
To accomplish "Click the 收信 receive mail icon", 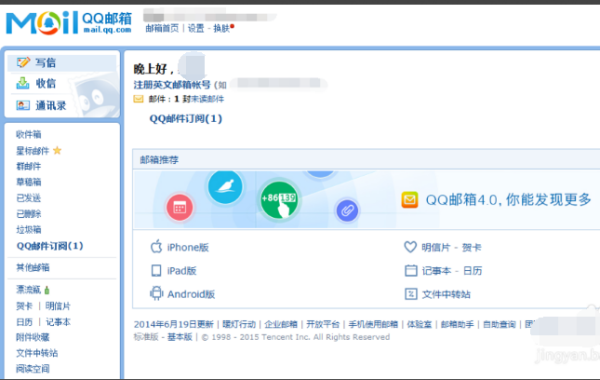I will click(23, 83).
